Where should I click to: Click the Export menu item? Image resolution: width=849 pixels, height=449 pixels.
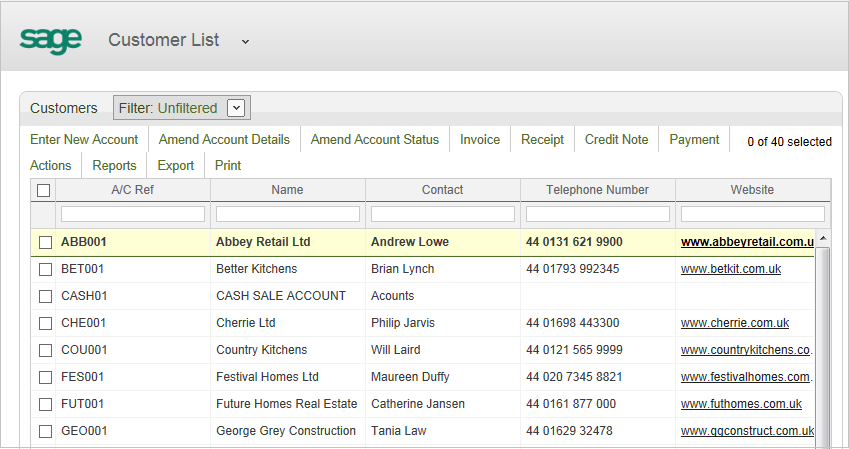(175, 166)
